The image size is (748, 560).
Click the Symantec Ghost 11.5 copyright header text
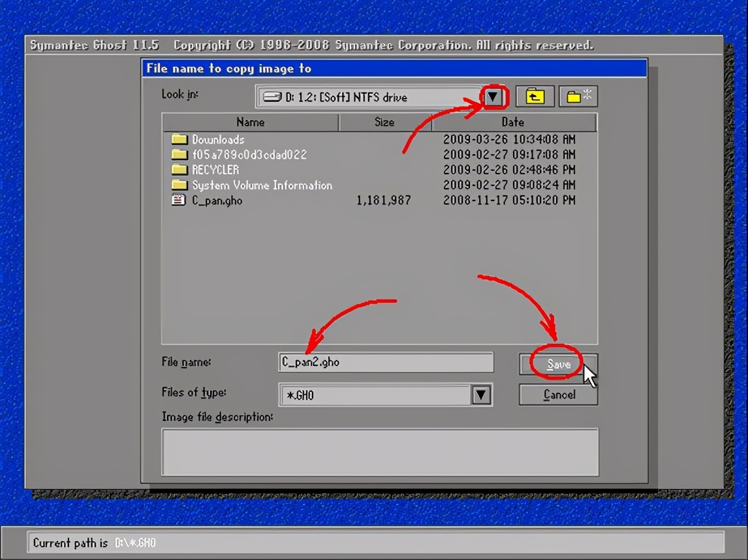(311, 45)
